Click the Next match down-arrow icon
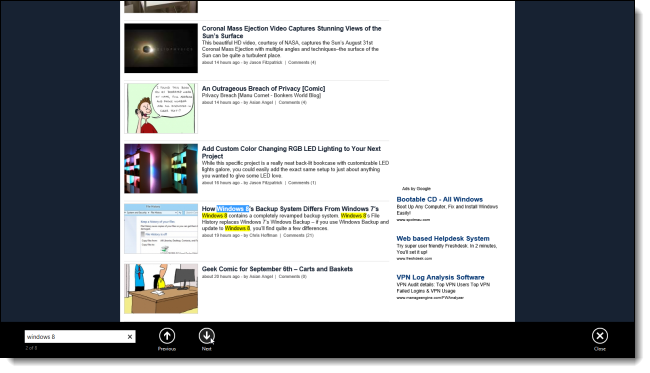Viewport: 650px width, 373px height. click(206, 336)
